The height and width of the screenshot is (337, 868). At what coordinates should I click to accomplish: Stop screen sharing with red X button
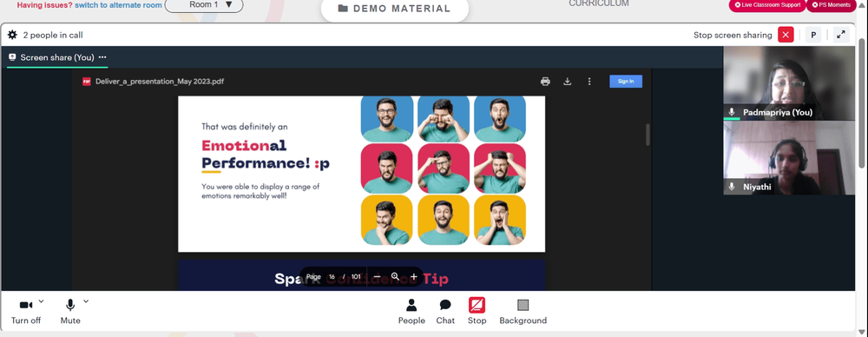click(x=786, y=35)
